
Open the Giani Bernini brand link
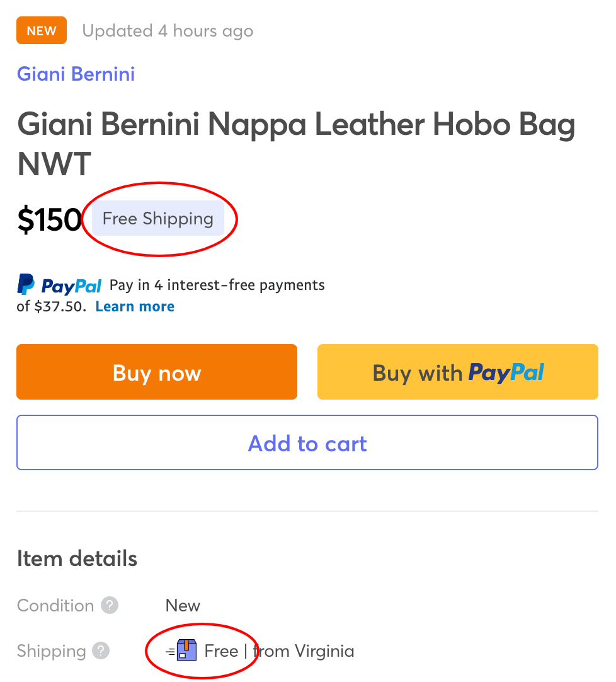[x=76, y=74]
